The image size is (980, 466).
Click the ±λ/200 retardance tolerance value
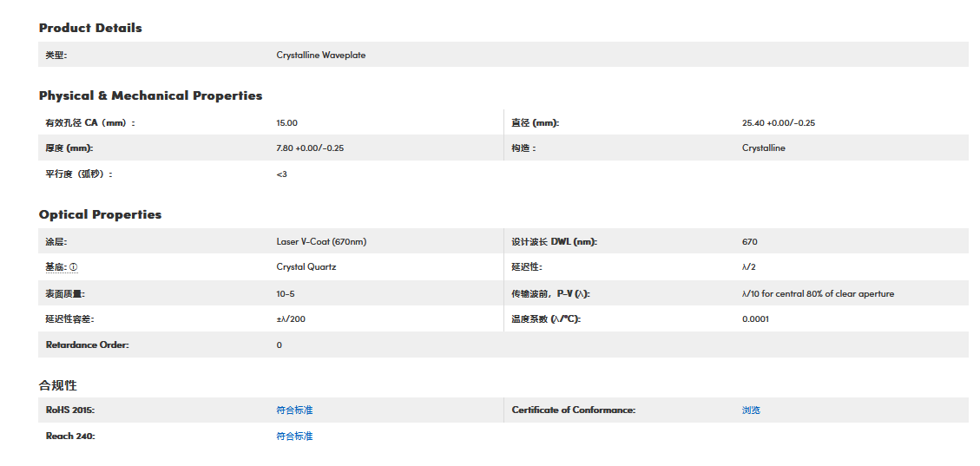291,318
